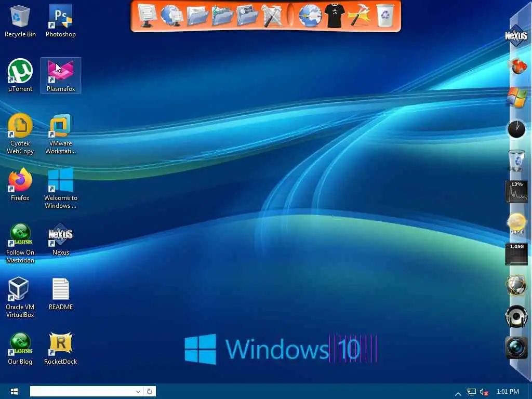This screenshot has height=399, width=532.
Task: Launch the RocketDock desktop shortcut
Action: tap(61, 349)
